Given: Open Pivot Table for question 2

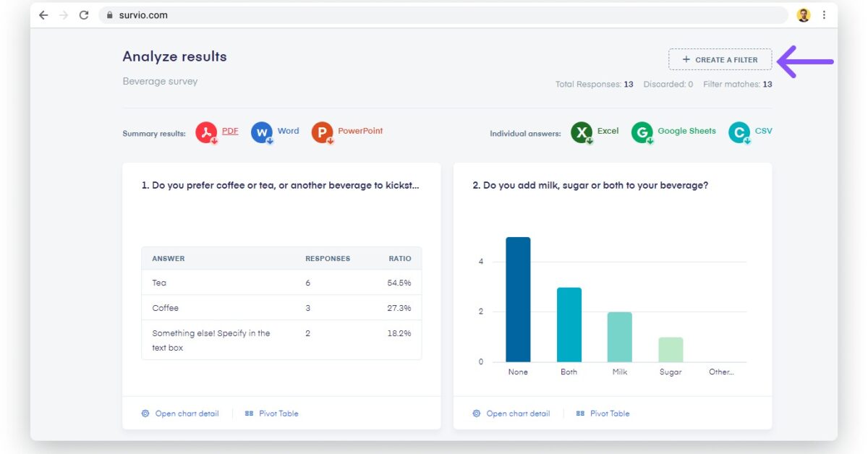Looking at the screenshot, I should (603, 414).
